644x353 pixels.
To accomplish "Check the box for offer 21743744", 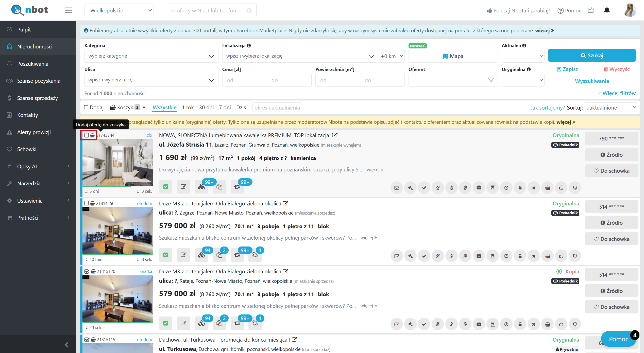I will 87,135.
